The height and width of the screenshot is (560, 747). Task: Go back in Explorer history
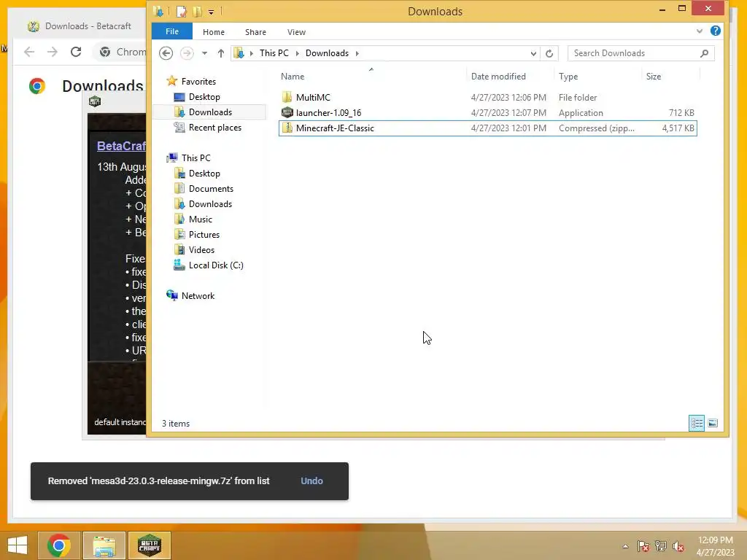[166, 52]
